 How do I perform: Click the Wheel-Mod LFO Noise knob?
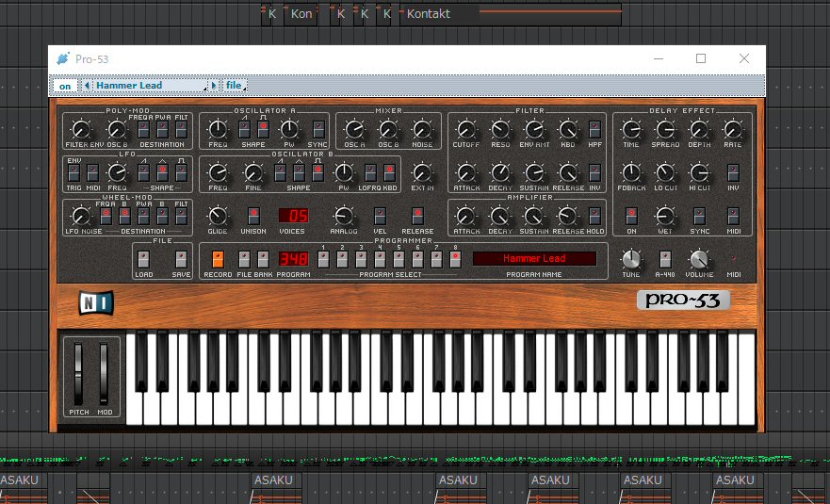click(81, 216)
